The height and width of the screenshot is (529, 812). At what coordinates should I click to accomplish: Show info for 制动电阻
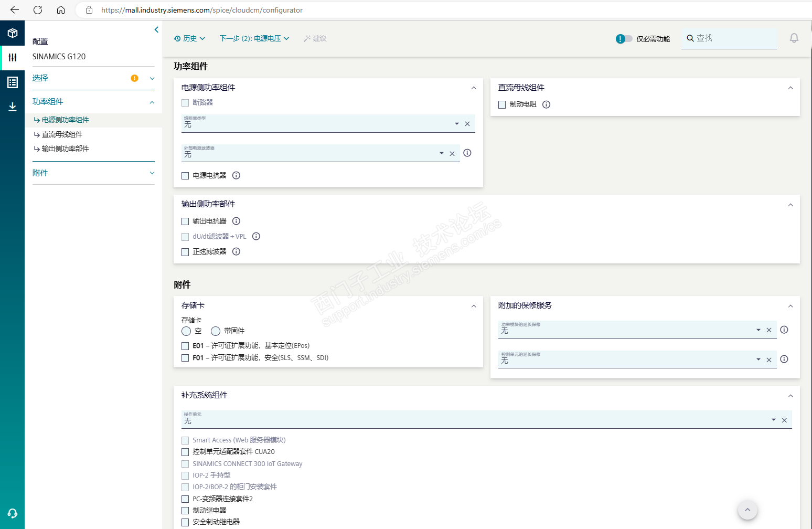tap(546, 104)
